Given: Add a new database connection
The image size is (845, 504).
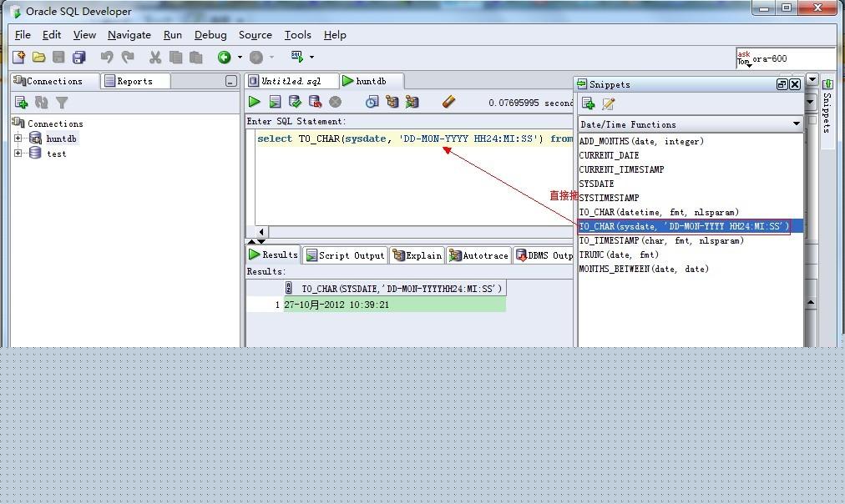Looking at the screenshot, I should (22, 103).
